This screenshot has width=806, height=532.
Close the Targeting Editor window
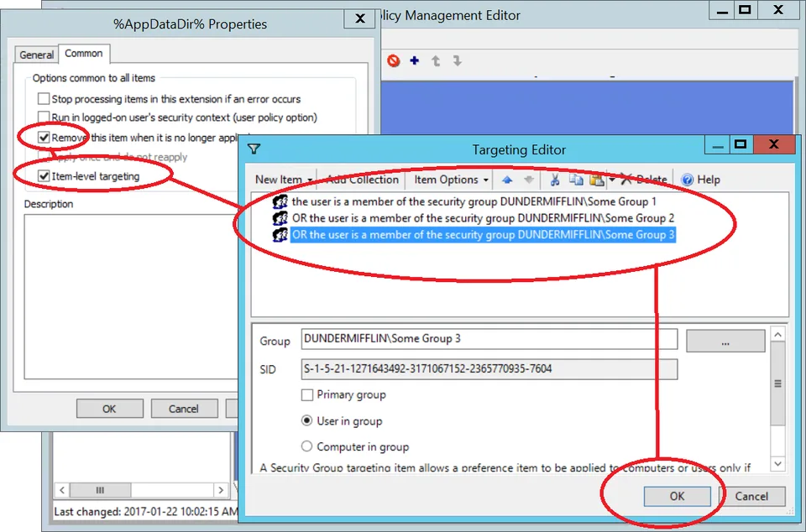tap(773, 144)
